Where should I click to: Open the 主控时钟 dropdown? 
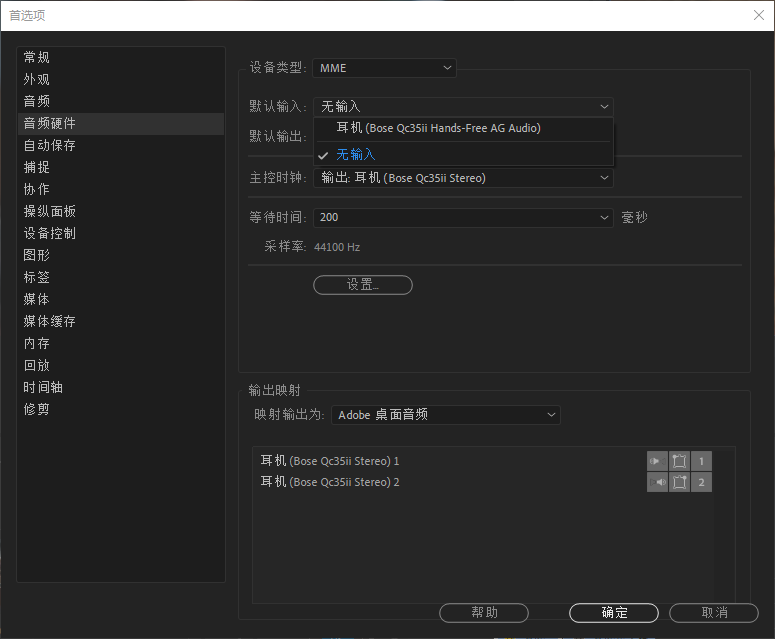coord(463,178)
